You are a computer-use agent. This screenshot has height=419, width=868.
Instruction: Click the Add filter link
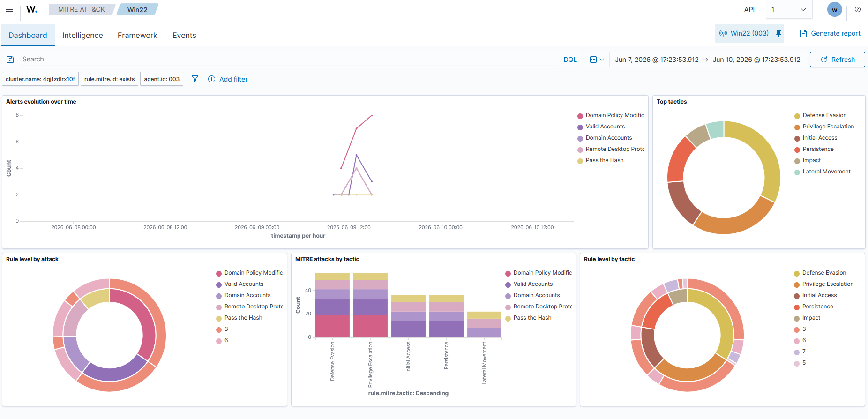(228, 79)
